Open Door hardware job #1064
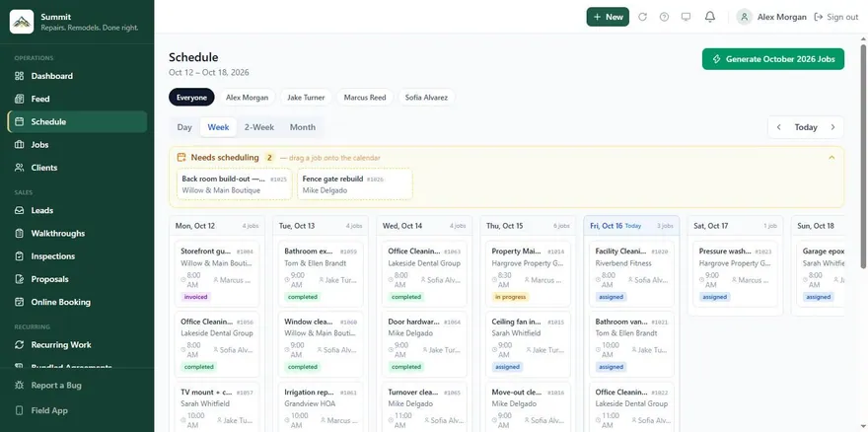Viewport: 868px width, 432px height. pyautogui.click(x=424, y=344)
